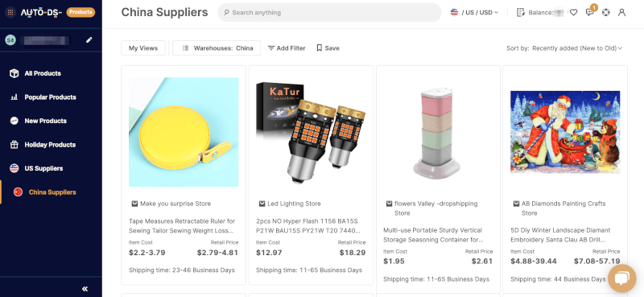Click the Search anything field
This screenshot has height=297, width=644.
[329, 12]
